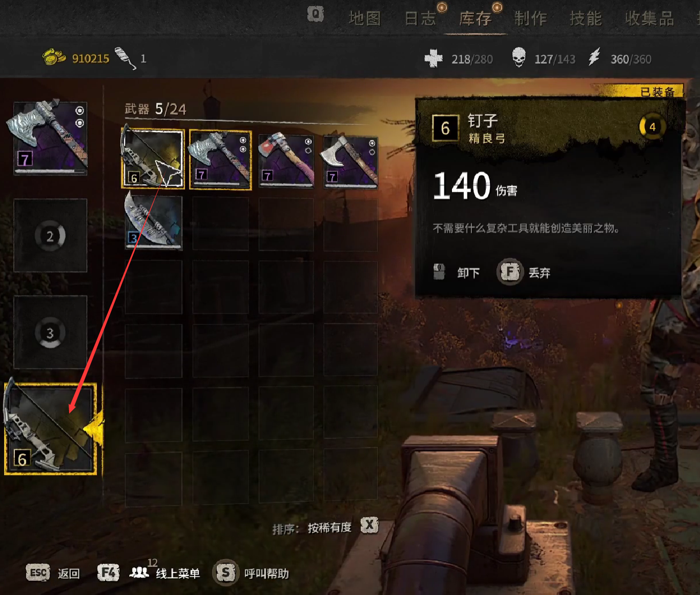
Task: Select equipped bow in slot four
Action: pyautogui.click(x=50, y=428)
